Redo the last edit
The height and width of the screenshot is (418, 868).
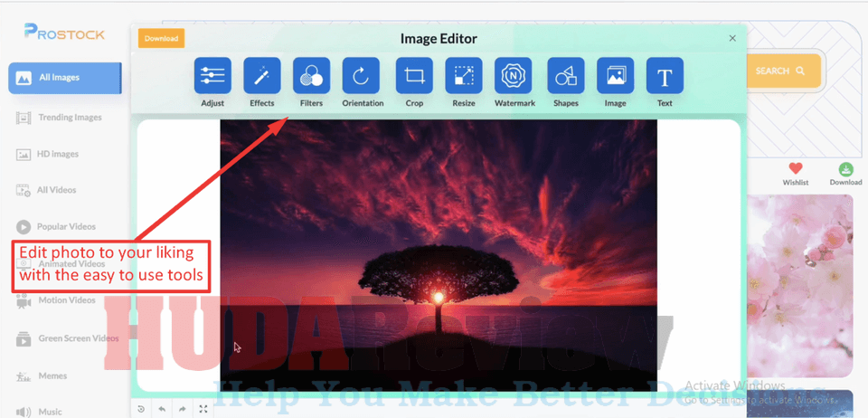coord(182,409)
